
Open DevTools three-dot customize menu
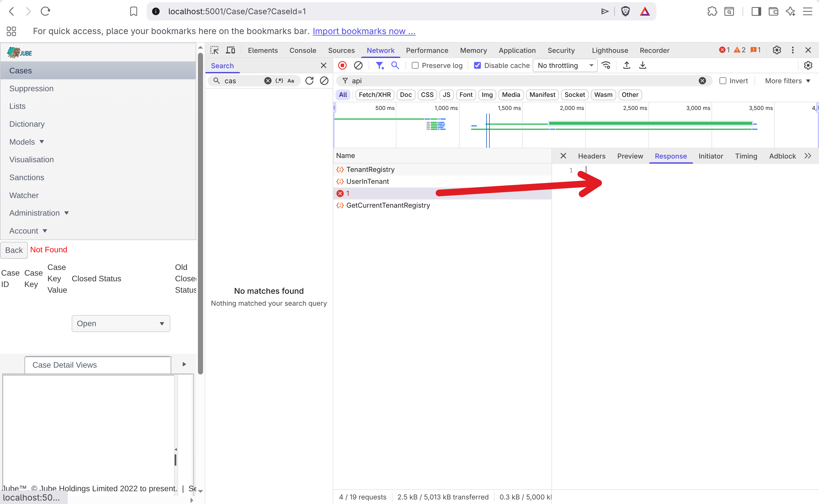[793, 50]
